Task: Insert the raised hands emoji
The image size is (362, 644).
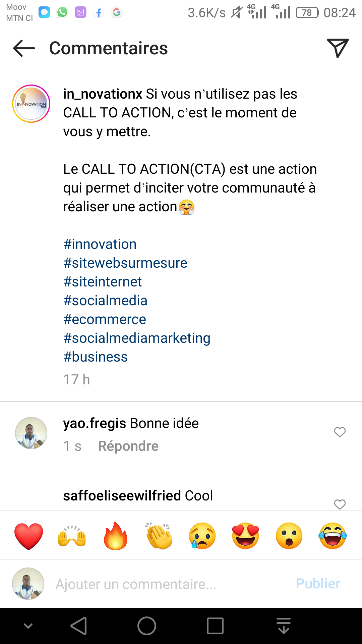Action: click(72, 536)
